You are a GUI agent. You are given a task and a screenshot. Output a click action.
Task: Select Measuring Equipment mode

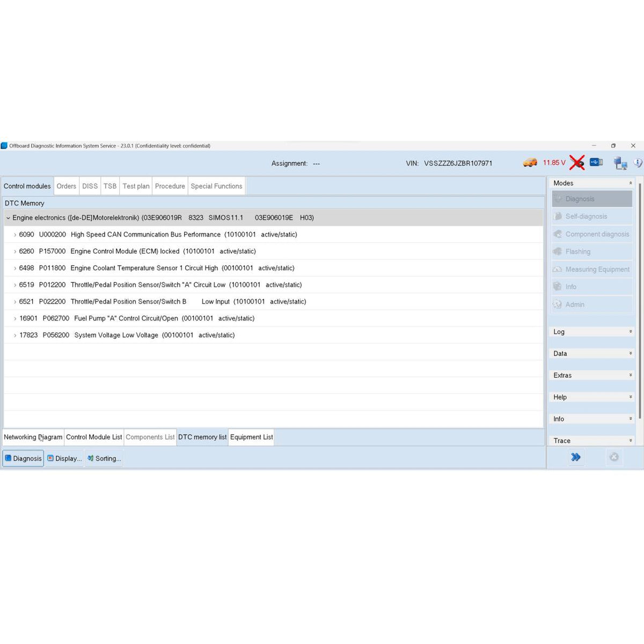pyautogui.click(x=598, y=269)
